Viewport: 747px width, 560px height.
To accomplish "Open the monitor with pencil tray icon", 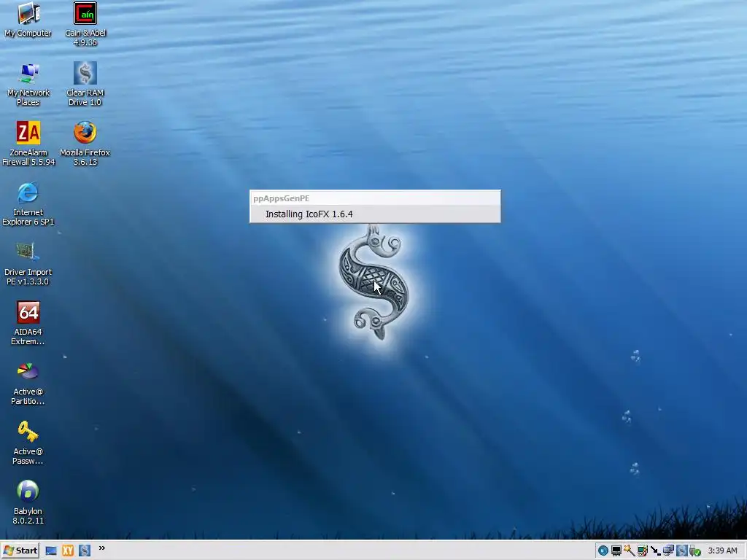I will pos(642,551).
